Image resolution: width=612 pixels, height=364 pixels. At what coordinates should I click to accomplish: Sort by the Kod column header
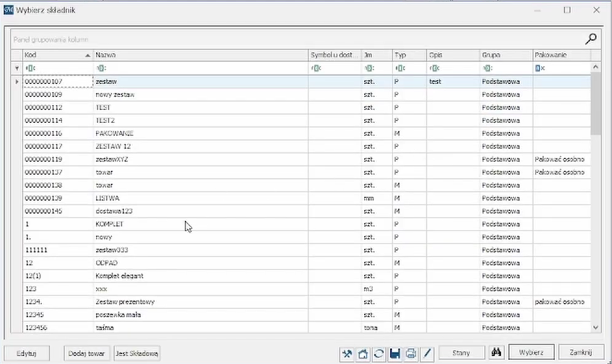coord(55,55)
